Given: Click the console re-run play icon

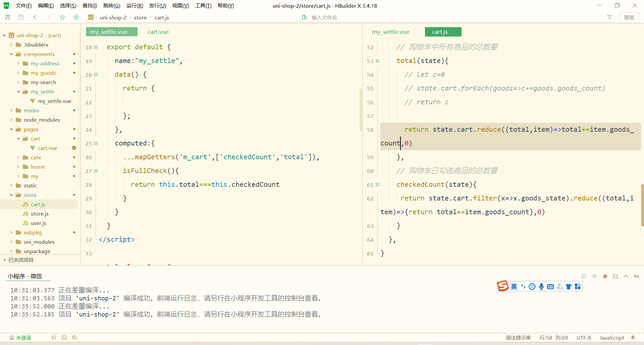Looking at the screenshot, I should 595,276.
